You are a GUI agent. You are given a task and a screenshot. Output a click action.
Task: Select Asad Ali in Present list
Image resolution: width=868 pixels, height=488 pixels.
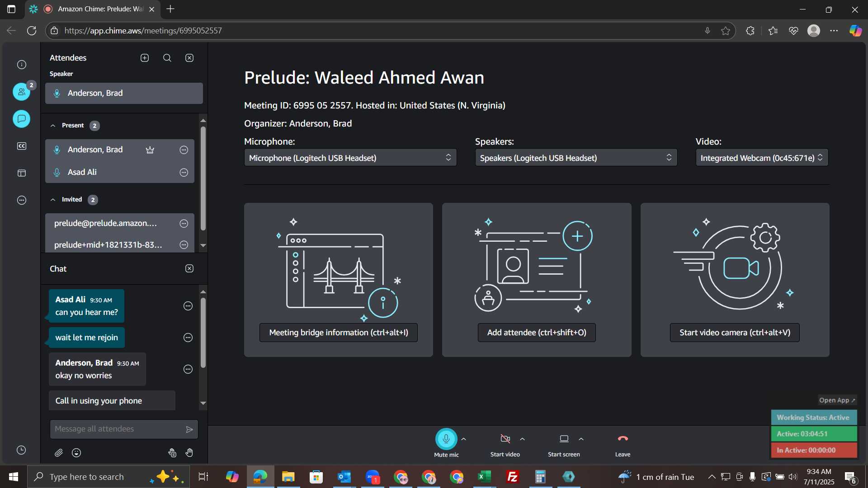120,172
